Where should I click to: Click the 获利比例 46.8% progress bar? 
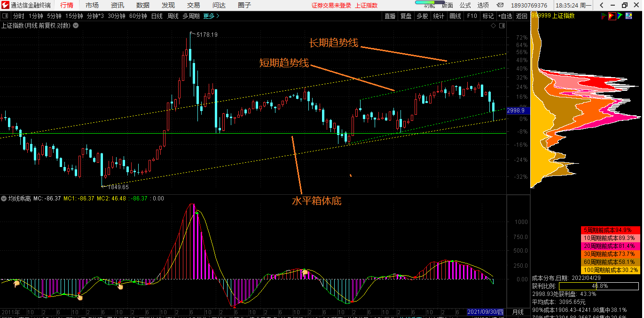(x=598, y=286)
